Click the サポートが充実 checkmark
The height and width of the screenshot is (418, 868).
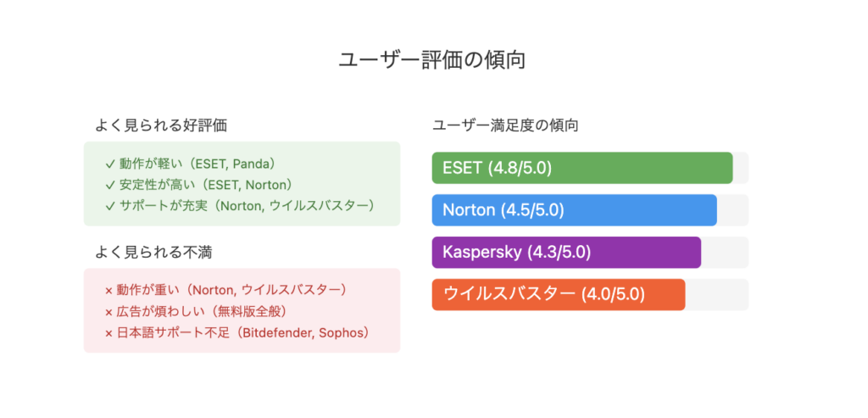[108, 205]
